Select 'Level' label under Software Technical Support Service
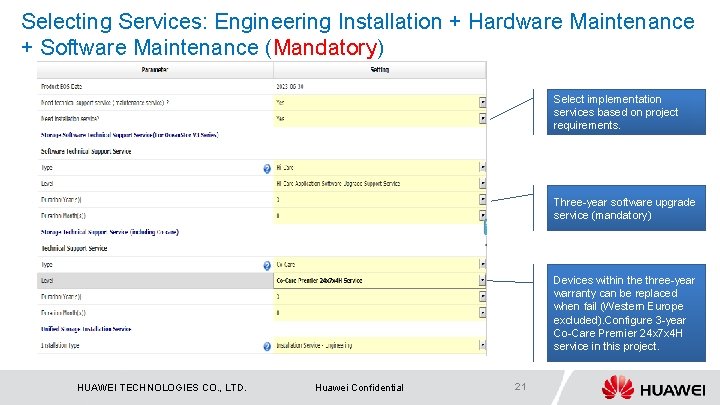The height and width of the screenshot is (405, 720). (x=47, y=184)
